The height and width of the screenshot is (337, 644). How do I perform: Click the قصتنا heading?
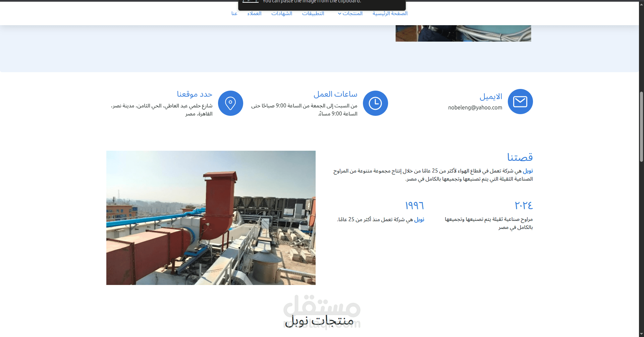coord(520,157)
